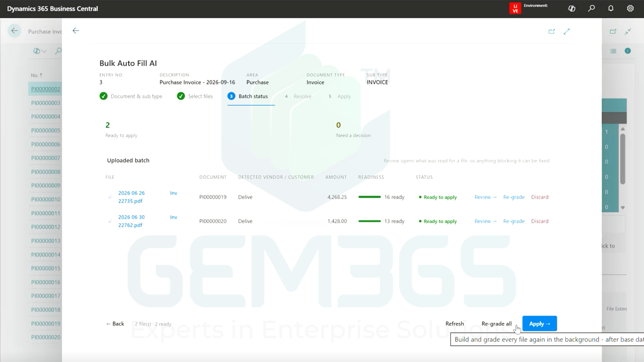Click the LIVE environment badge
The image size is (644, 362).
tap(515, 9)
